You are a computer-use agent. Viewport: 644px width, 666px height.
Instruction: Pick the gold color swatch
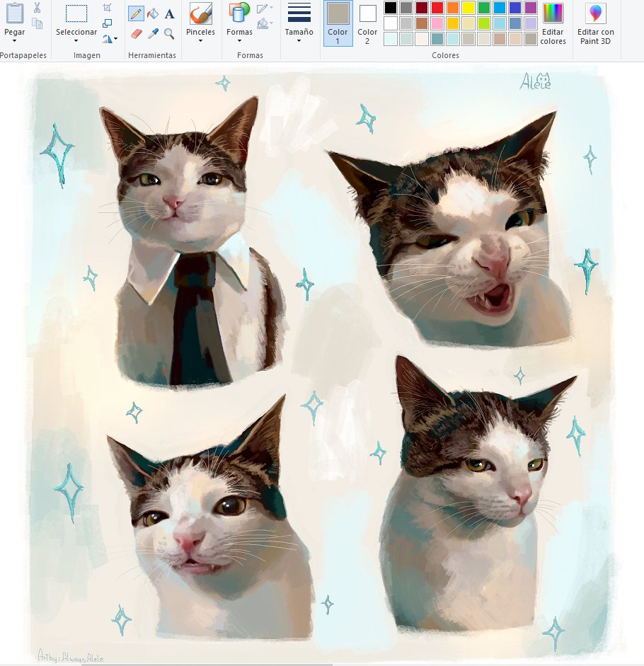(453, 23)
